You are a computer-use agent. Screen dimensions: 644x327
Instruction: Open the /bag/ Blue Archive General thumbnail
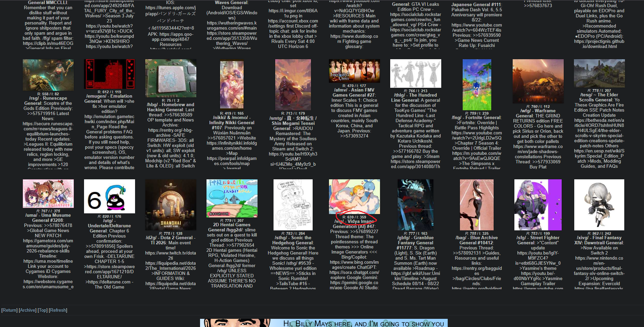click(x=477, y=205)
